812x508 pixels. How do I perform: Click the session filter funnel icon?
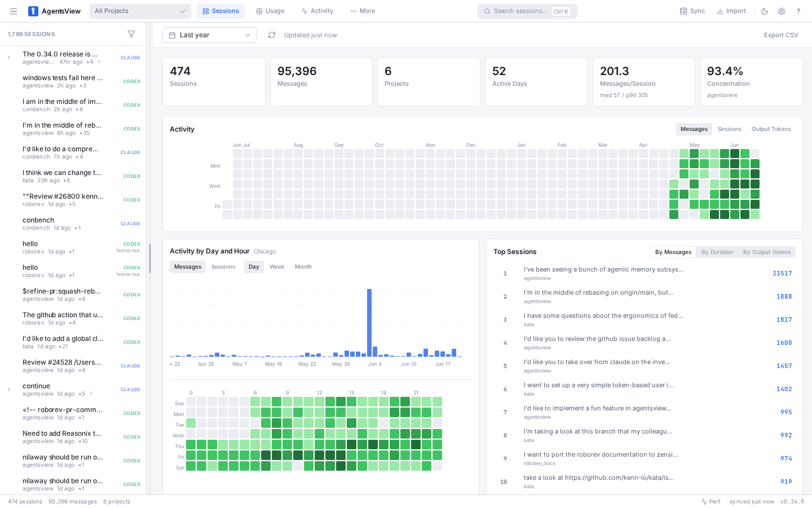coord(131,34)
